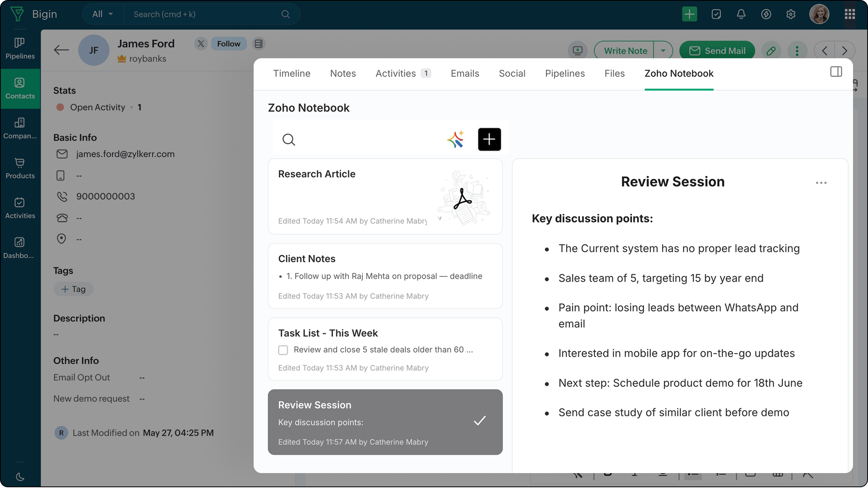Select the Review Session note card
Viewport: 868px width, 503px height.
tap(385, 422)
